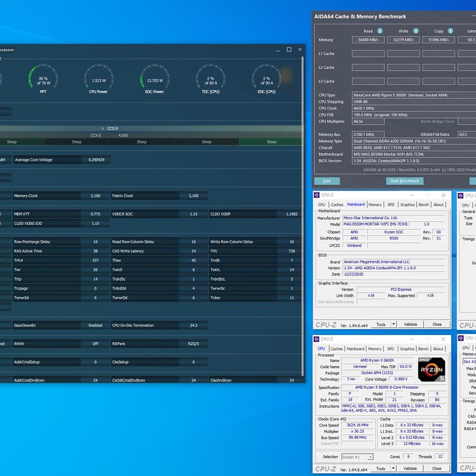This screenshot has height=476, width=476.
Task: Click the Ryzen 5 logo in CPU-Z
Action: 432,370
